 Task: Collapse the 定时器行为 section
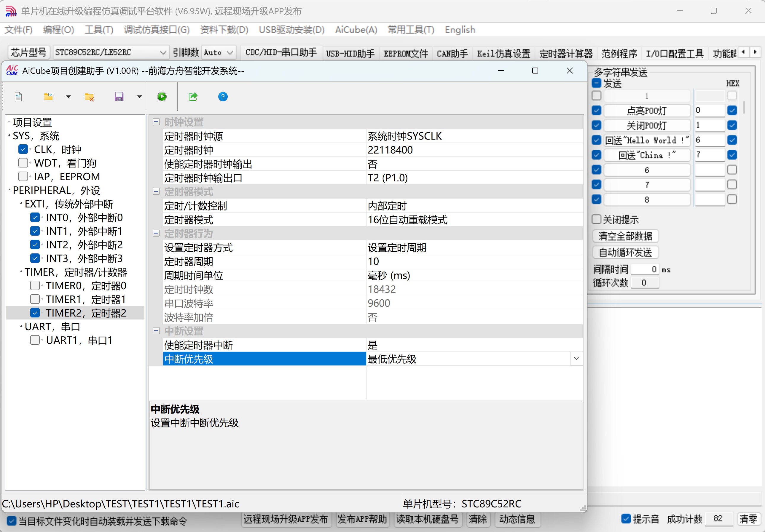(156, 233)
